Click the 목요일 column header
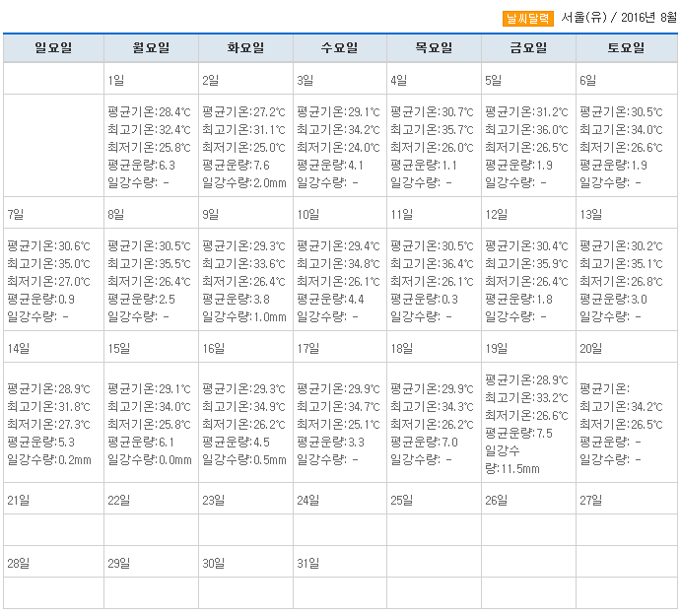Viewport: 680px width, 616px height. (434, 48)
